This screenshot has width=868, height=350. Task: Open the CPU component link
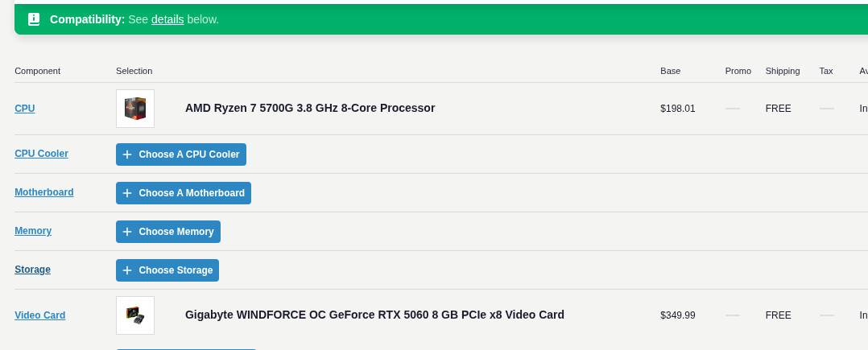(x=25, y=109)
